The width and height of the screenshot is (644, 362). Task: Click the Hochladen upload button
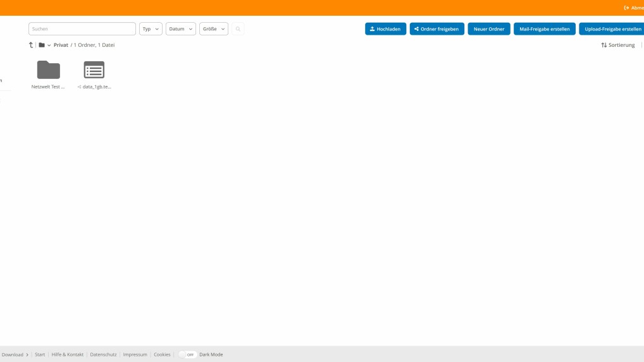pos(385,29)
